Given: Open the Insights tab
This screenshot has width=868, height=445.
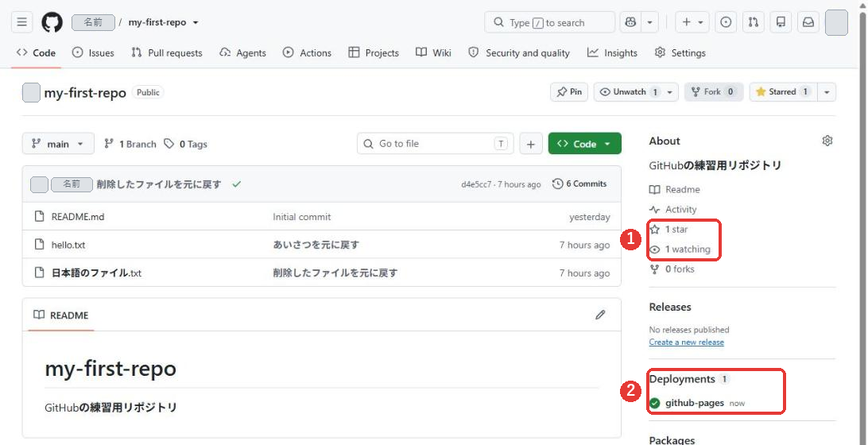Looking at the screenshot, I should 612,53.
